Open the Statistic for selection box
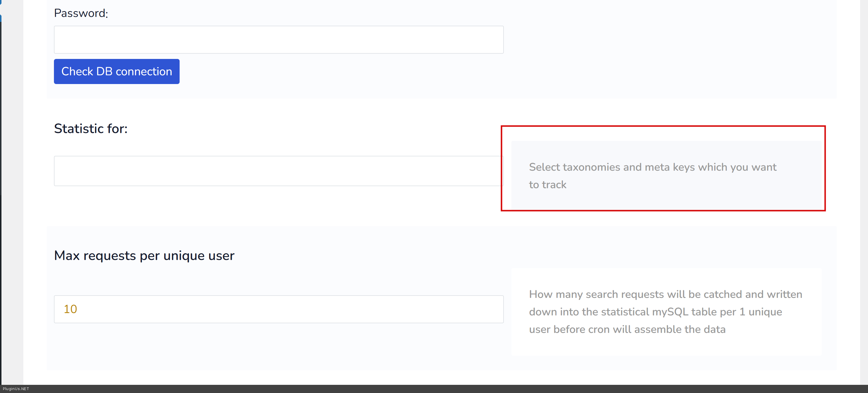 click(278, 171)
